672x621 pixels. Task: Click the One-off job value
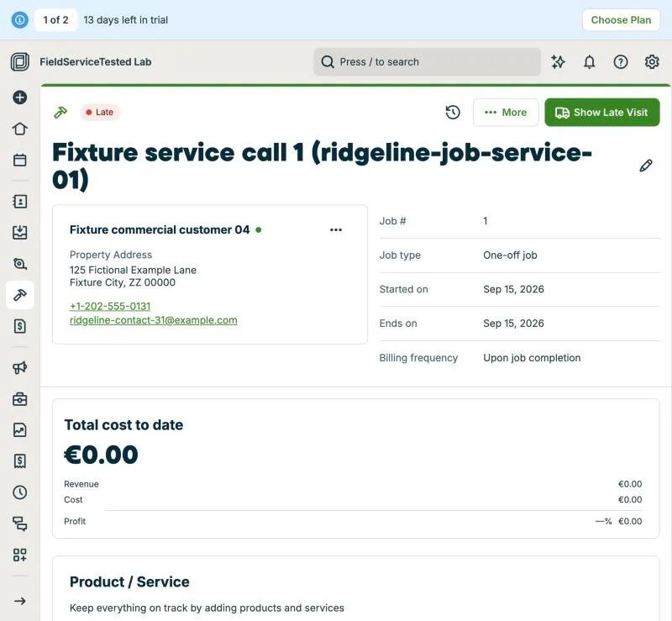(x=510, y=255)
